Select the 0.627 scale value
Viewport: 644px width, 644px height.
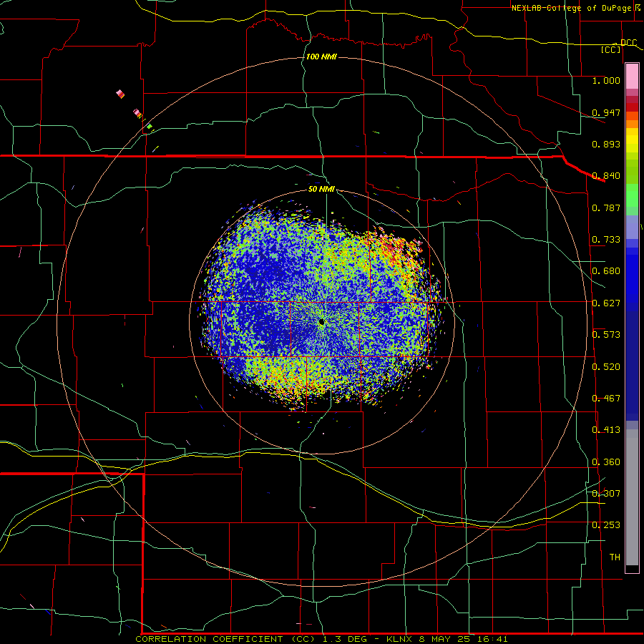(606, 303)
